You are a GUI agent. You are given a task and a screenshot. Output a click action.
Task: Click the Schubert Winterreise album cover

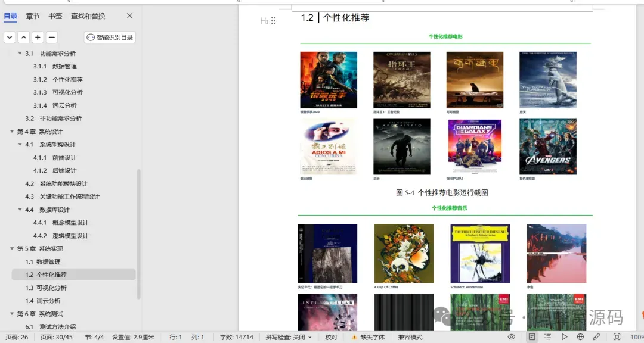480,254
